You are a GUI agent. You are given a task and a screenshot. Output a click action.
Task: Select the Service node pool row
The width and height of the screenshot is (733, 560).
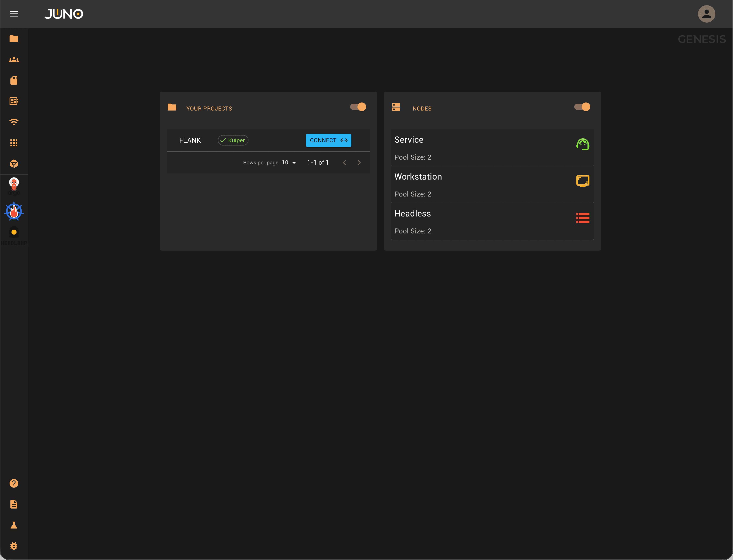click(492, 148)
